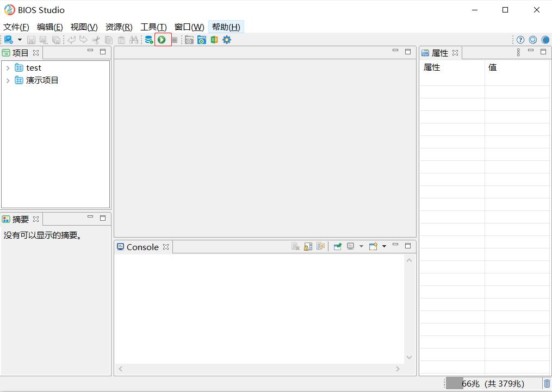Open the 窗口(W) menu
Viewport: 552px width, 392px height.
point(189,27)
